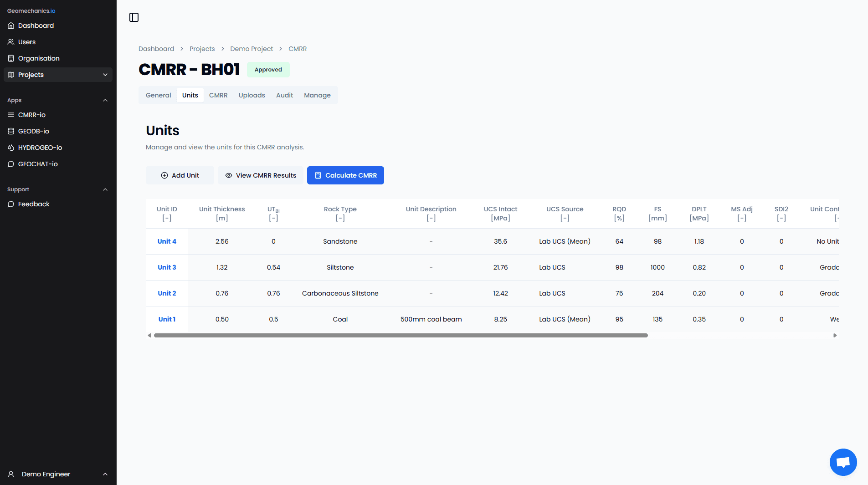Click the Dashboard home icon in sidebar
Viewport: 868px width, 485px height.
[x=11, y=26]
